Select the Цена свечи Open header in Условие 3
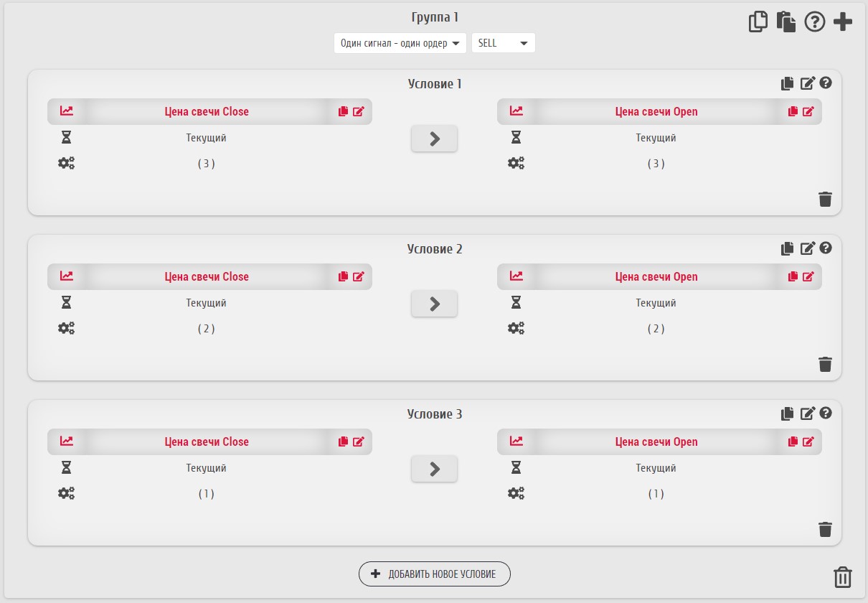Viewport: 868px width, 603px height. [656, 441]
